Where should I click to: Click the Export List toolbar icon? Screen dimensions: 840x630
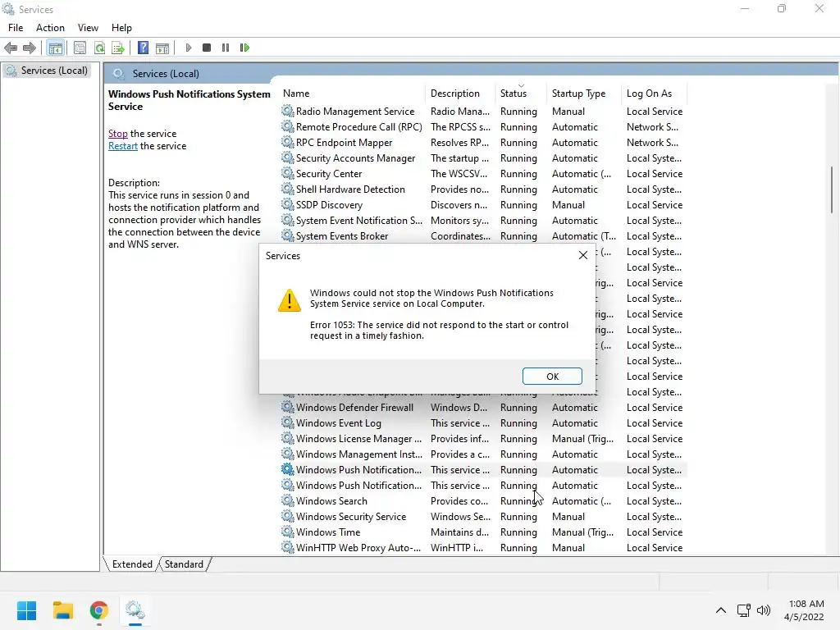tap(118, 48)
